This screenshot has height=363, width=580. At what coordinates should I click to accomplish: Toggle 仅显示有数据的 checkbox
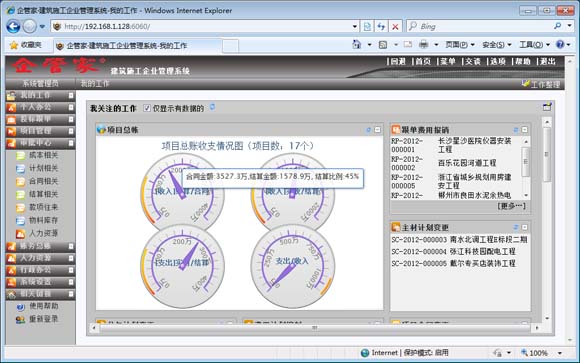(147, 108)
